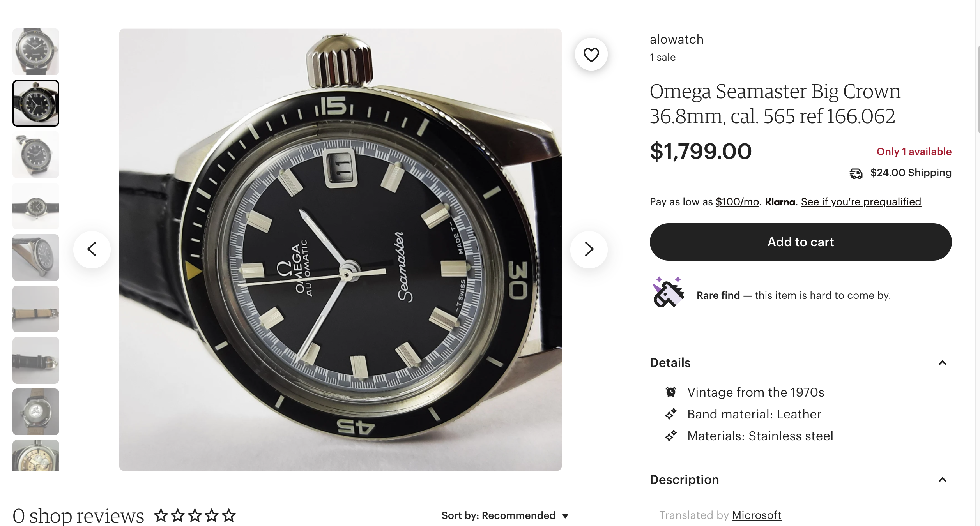Click the sparkle icon beside Materials

click(671, 436)
